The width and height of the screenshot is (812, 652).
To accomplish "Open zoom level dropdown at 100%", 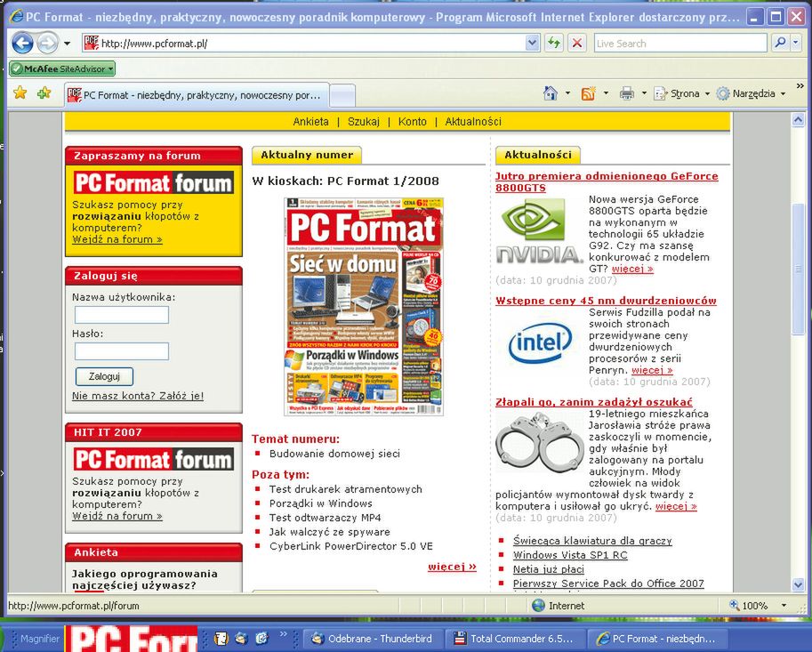I will pyautogui.click(x=784, y=606).
